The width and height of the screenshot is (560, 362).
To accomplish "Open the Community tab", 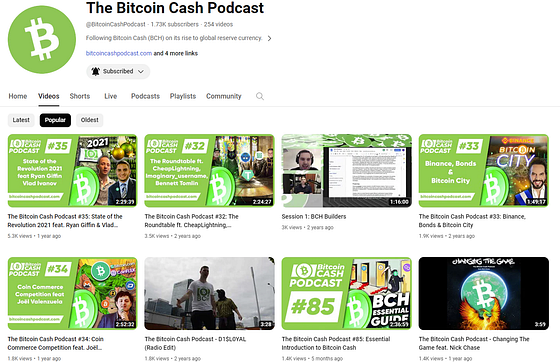I will pos(224,96).
